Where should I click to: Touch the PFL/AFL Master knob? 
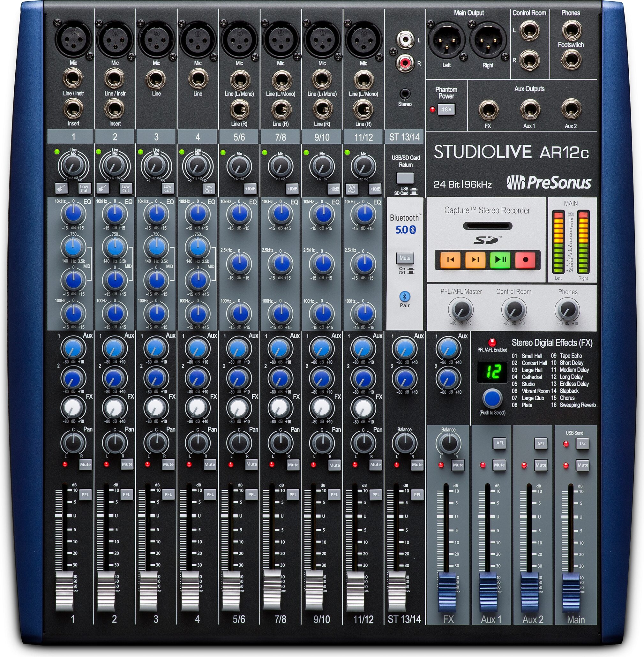[x=461, y=309]
